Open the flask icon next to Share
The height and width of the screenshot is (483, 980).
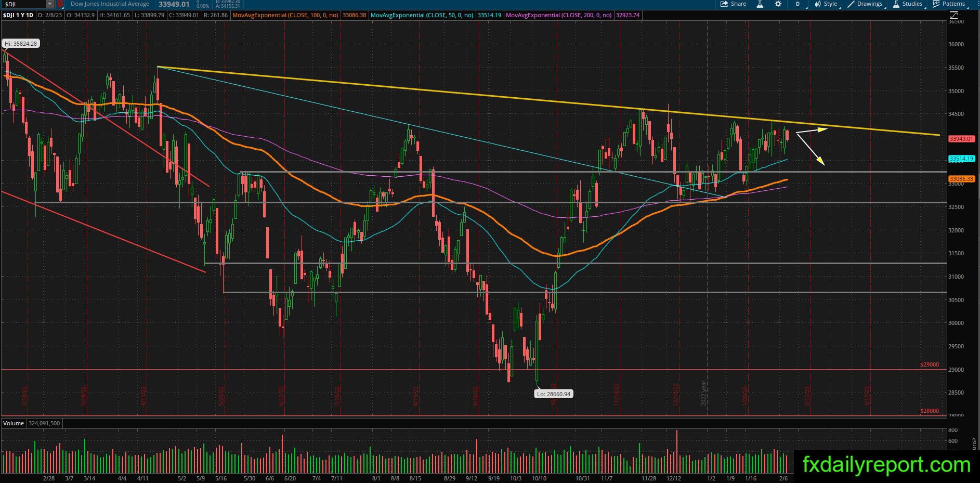tap(760, 4)
